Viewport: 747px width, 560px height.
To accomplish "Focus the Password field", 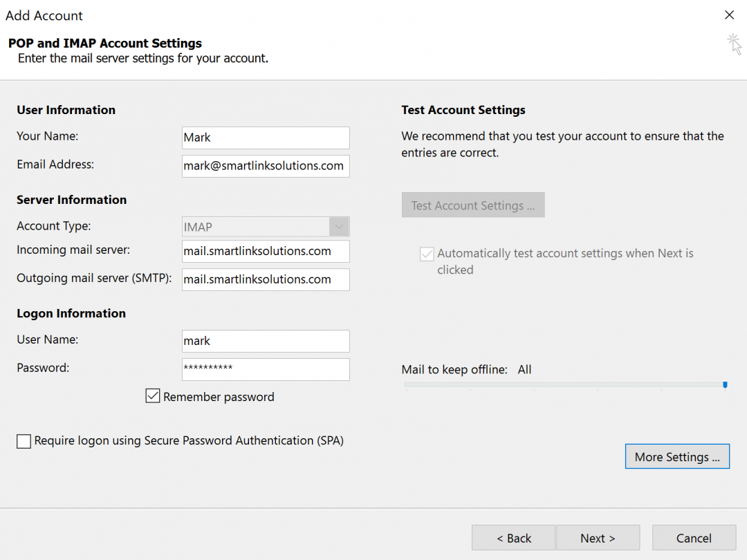I will [265, 369].
